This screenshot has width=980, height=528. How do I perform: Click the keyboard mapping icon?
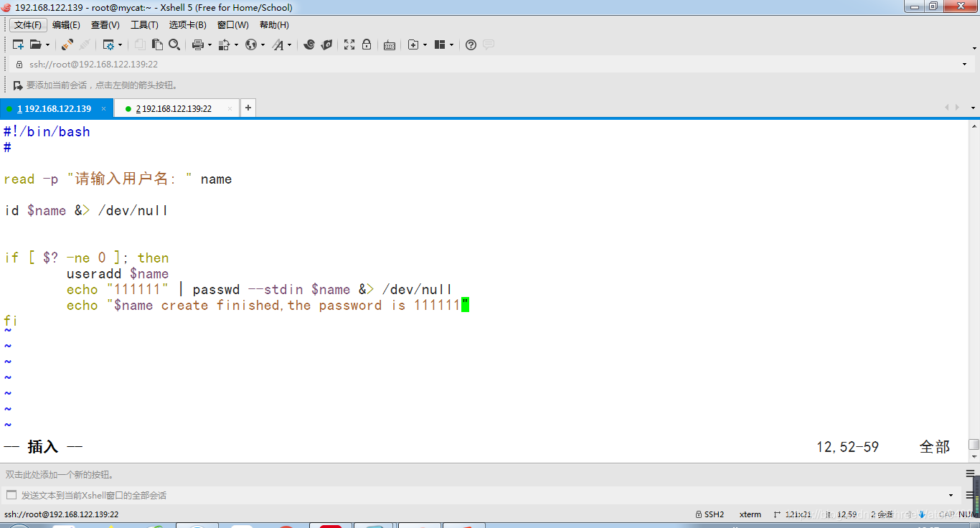(x=390, y=44)
